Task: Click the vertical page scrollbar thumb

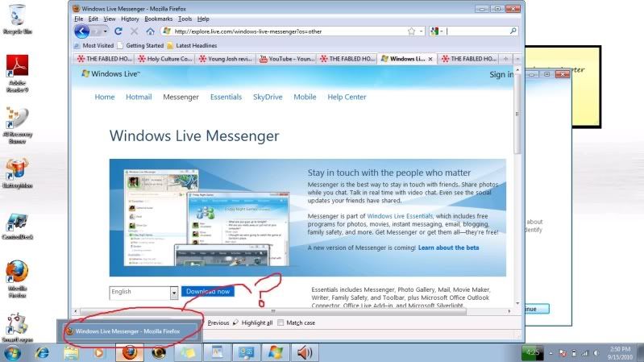Action: 517,114
